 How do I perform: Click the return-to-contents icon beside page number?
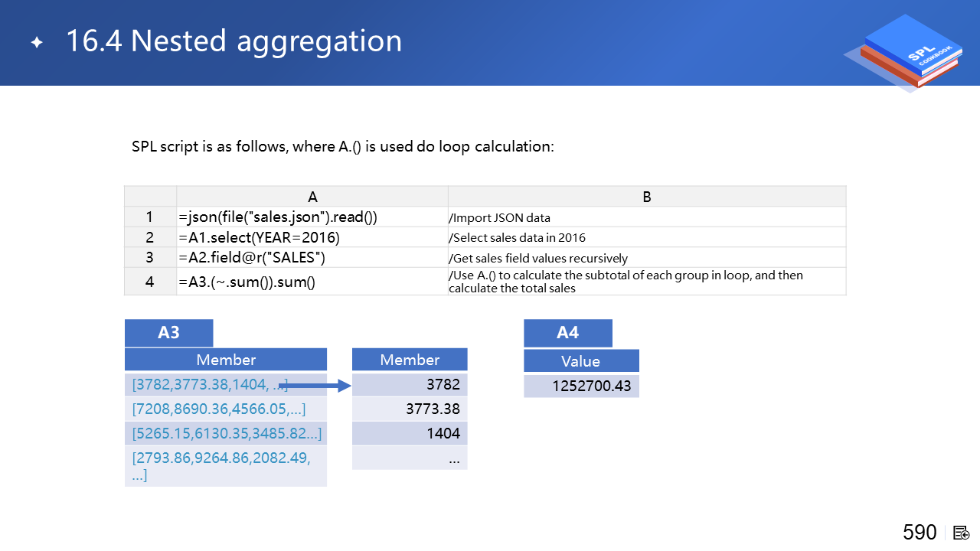962,533
